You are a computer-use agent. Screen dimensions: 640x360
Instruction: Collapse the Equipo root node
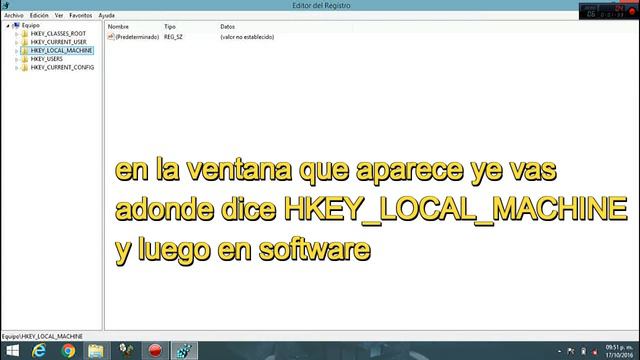point(8,25)
